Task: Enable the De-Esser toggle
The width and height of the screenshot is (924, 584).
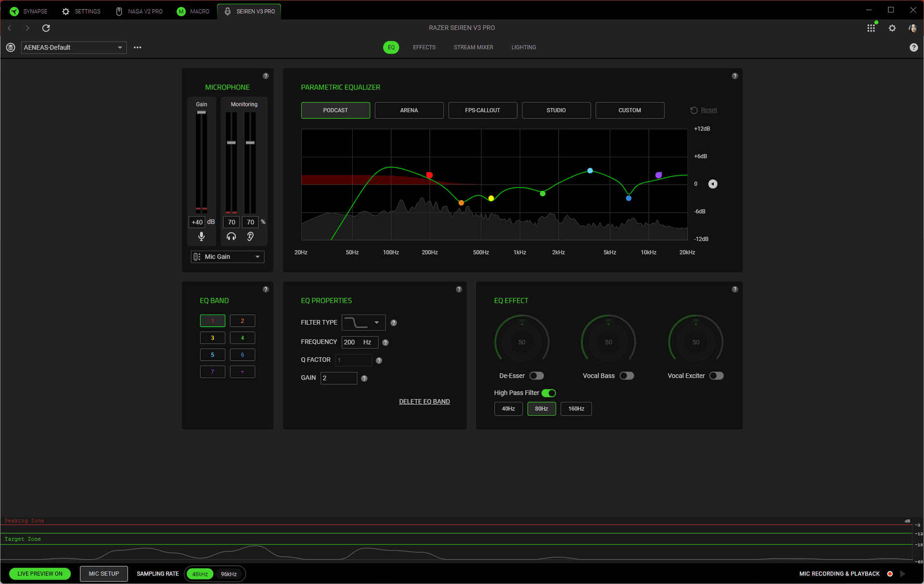Action: (537, 376)
